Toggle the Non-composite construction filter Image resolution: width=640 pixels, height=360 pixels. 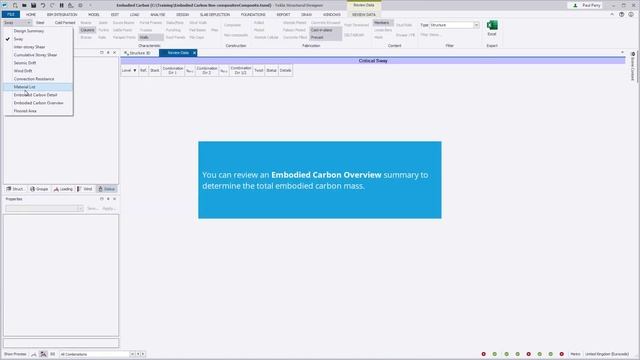[236, 35]
